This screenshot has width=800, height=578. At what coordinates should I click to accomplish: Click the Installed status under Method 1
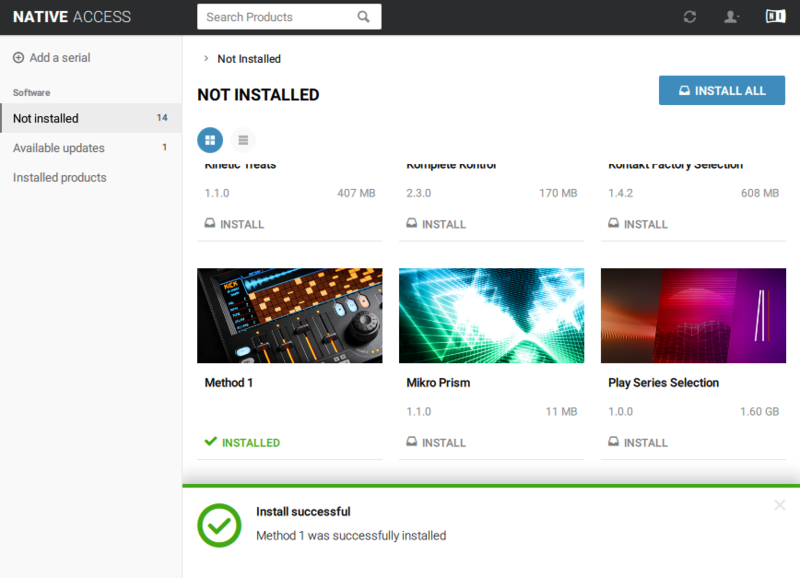pyautogui.click(x=242, y=442)
